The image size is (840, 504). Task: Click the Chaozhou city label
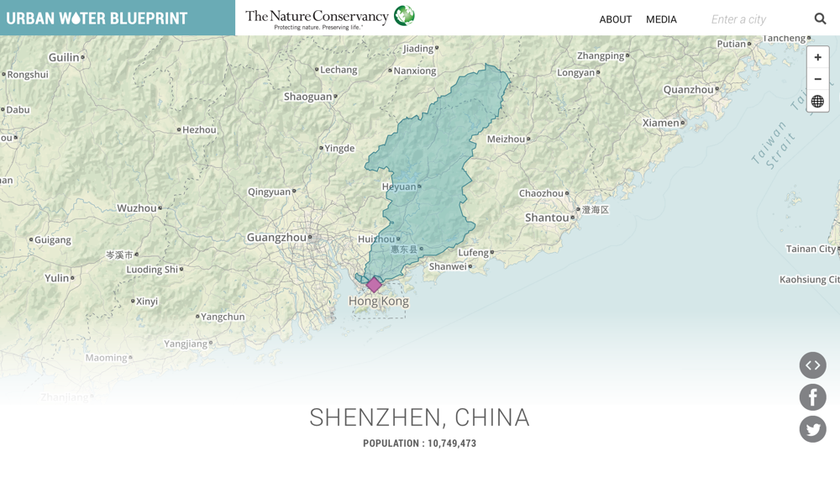coord(541,193)
